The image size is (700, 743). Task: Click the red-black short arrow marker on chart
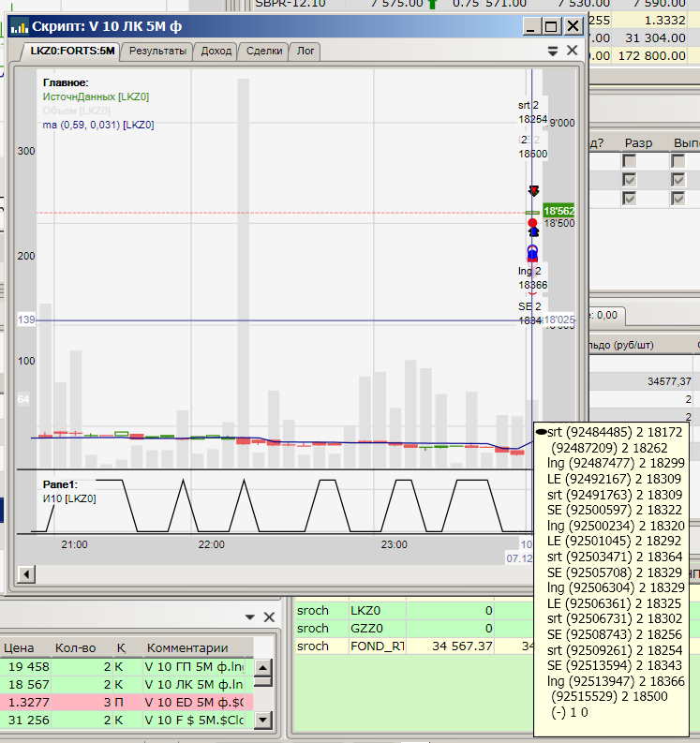click(x=533, y=191)
